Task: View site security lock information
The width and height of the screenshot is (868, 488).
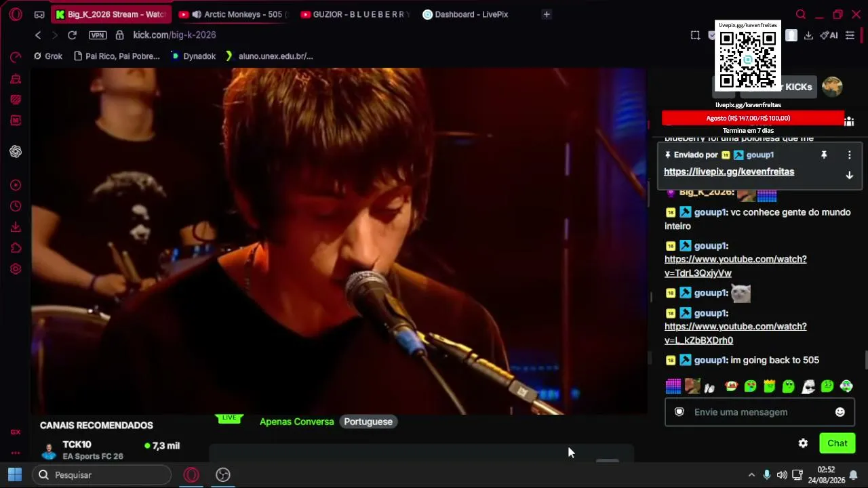Action: (119, 35)
